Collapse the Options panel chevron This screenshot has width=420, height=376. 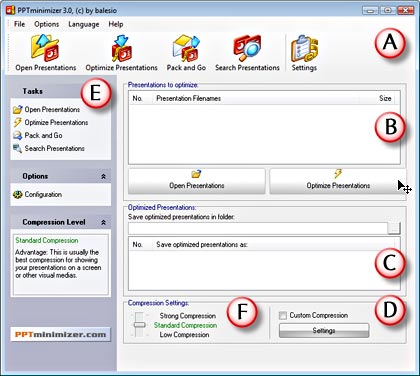[103, 176]
